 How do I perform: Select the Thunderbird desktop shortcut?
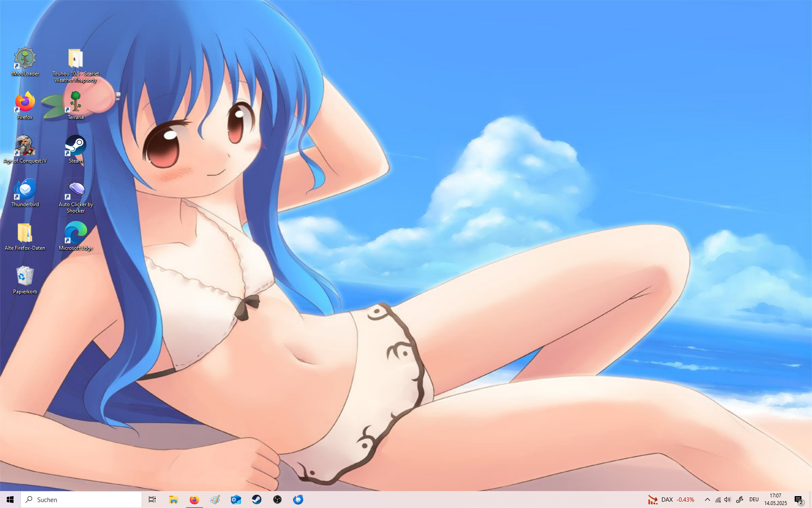pyautogui.click(x=25, y=193)
